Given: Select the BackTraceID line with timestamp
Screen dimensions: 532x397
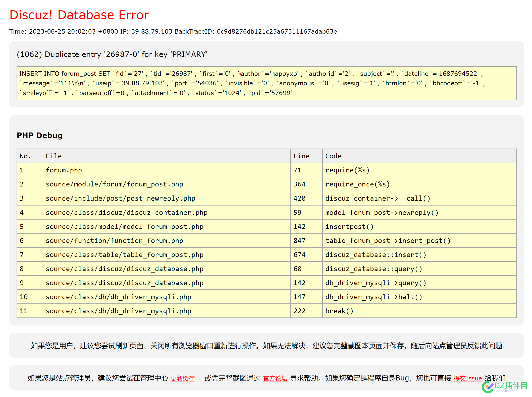Looking at the screenshot, I should (x=173, y=31).
